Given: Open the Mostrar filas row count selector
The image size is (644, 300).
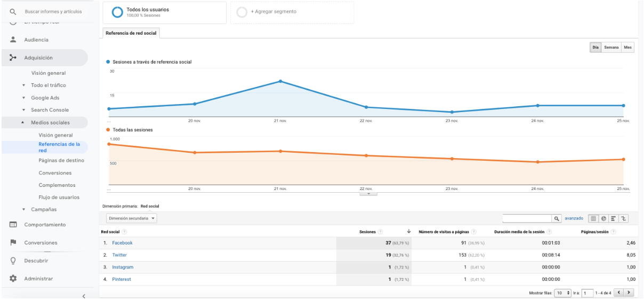Looking at the screenshot, I should coord(562,293).
